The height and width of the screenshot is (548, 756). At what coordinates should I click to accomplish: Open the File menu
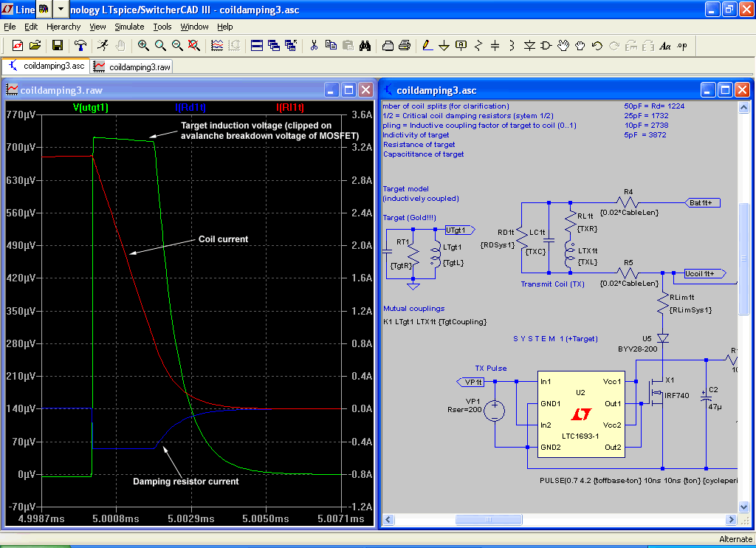[10, 27]
